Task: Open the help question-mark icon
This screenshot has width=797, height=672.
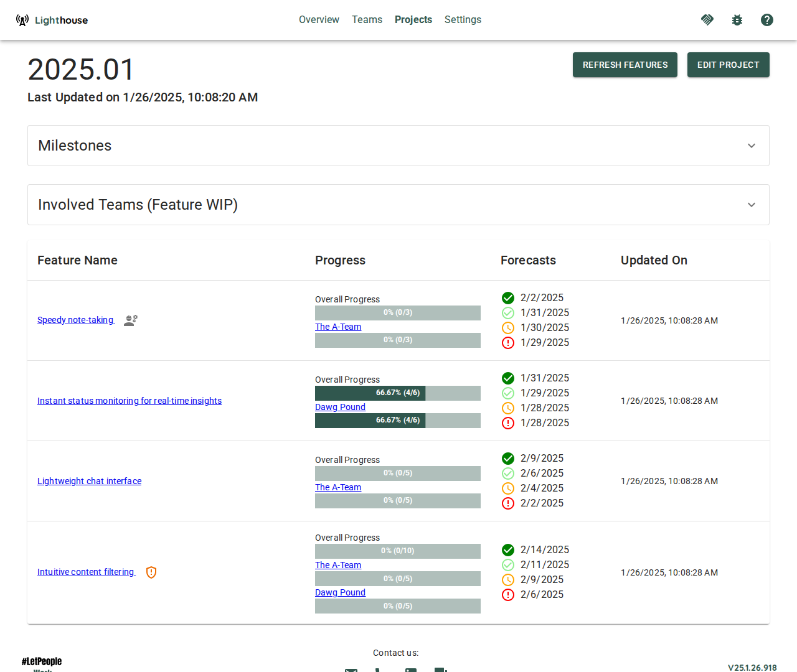Action: pyautogui.click(x=767, y=20)
